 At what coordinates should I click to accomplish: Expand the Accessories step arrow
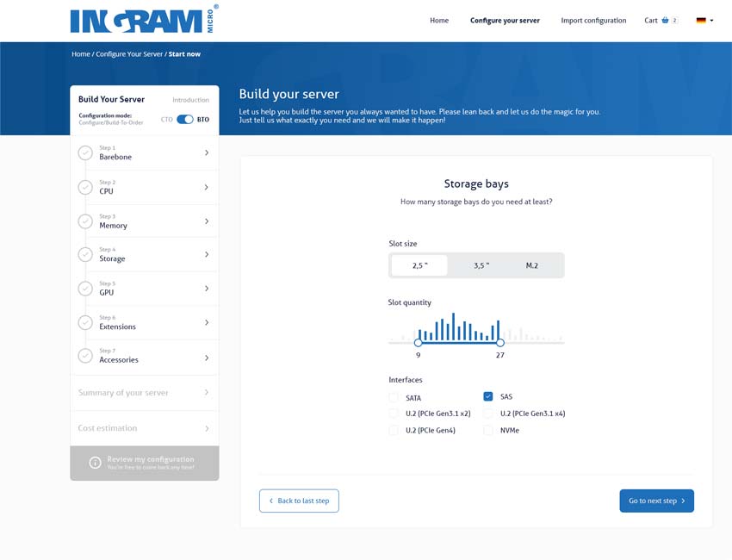pos(207,357)
